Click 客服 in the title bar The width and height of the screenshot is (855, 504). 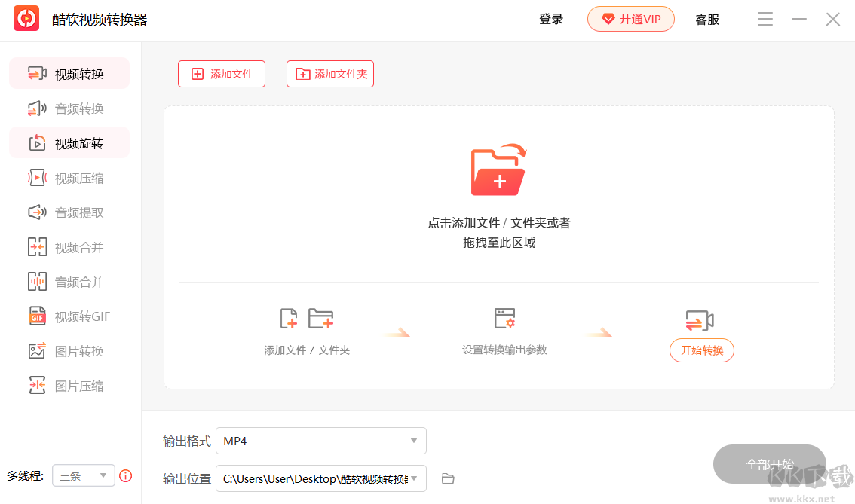pos(707,19)
